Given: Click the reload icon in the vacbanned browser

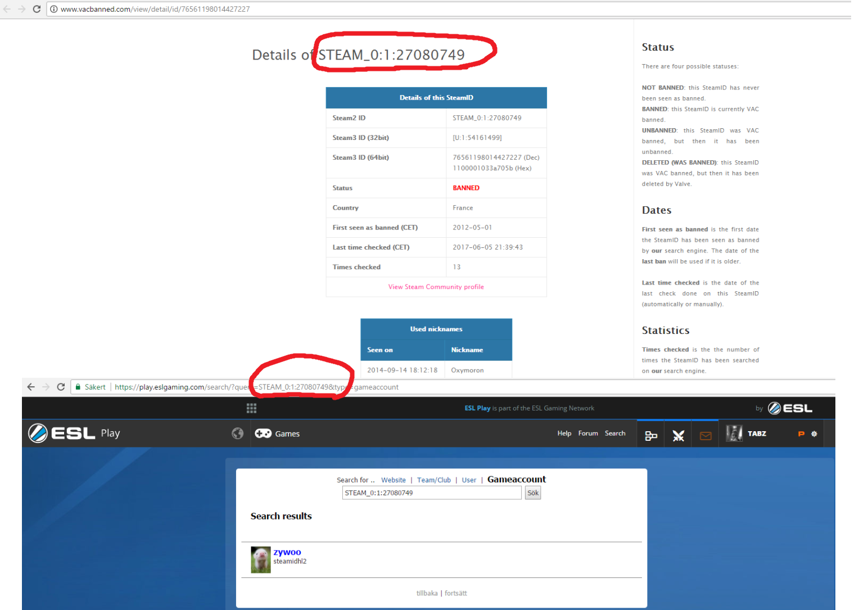Looking at the screenshot, I should coord(37,9).
